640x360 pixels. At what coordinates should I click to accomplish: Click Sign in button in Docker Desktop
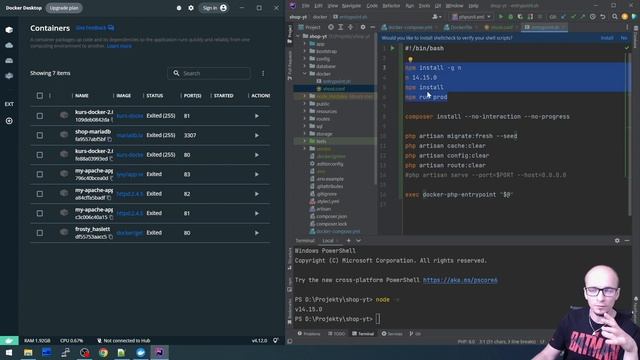click(x=214, y=8)
